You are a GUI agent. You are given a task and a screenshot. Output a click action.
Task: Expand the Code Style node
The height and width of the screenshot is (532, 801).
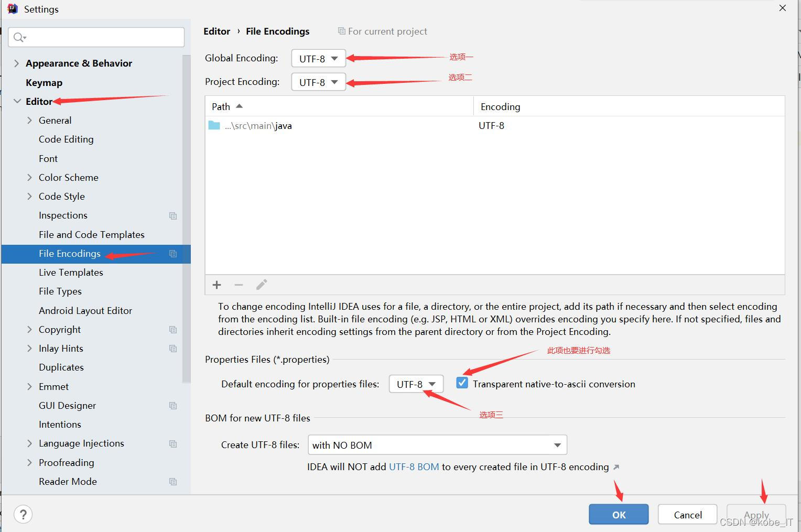pyautogui.click(x=29, y=196)
